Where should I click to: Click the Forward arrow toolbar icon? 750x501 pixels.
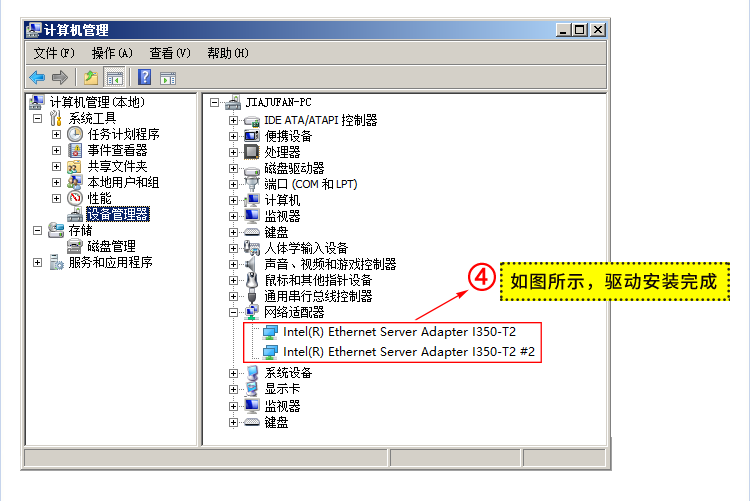point(60,77)
